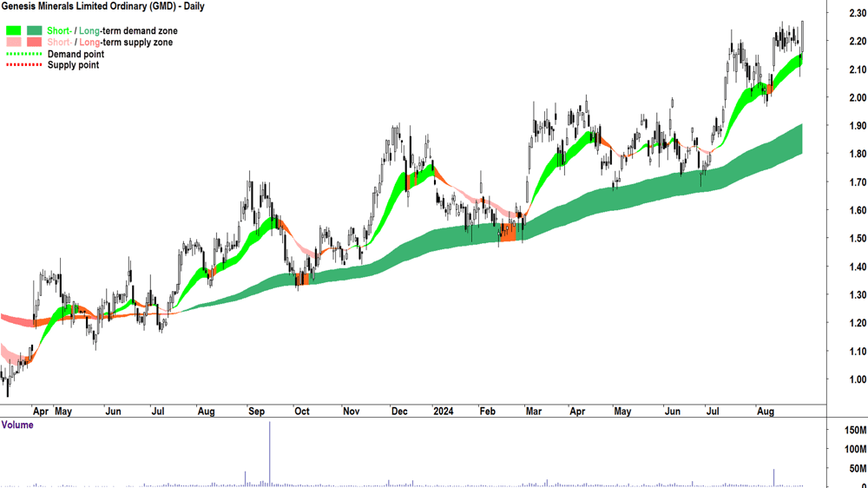The width and height of the screenshot is (868, 488).
Task: Click the 2.00 price axis label
Action: tap(857, 98)
